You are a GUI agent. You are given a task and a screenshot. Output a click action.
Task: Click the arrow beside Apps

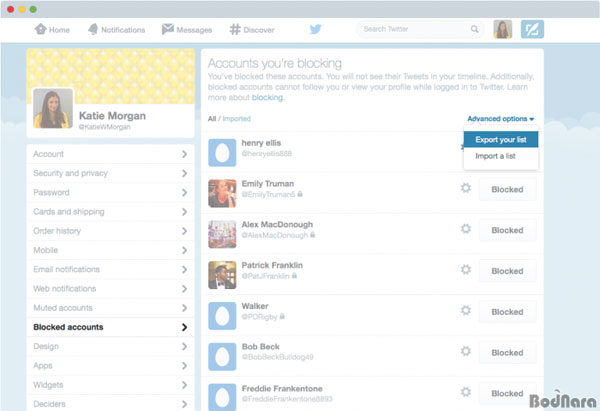point(184,365)
